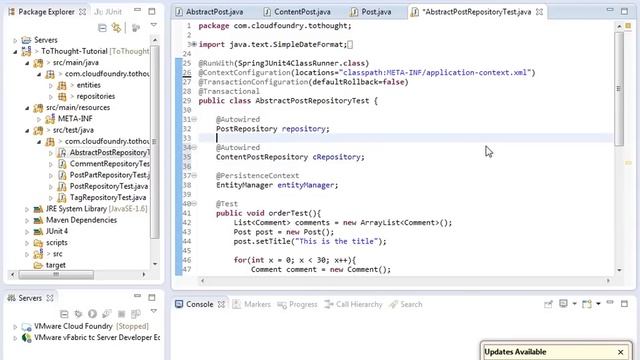The height and width of the screenshot is (360, 640).
Task: Click the entities package icon
Action: [62, 85]
